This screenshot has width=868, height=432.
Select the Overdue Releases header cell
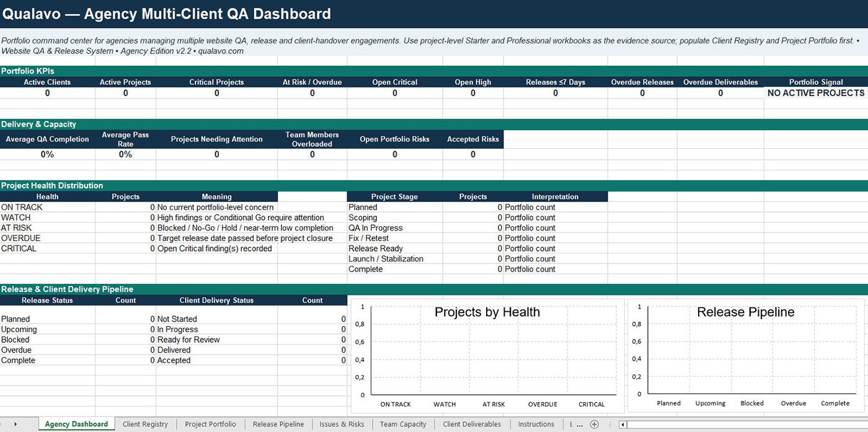click(x=642, y=82)
